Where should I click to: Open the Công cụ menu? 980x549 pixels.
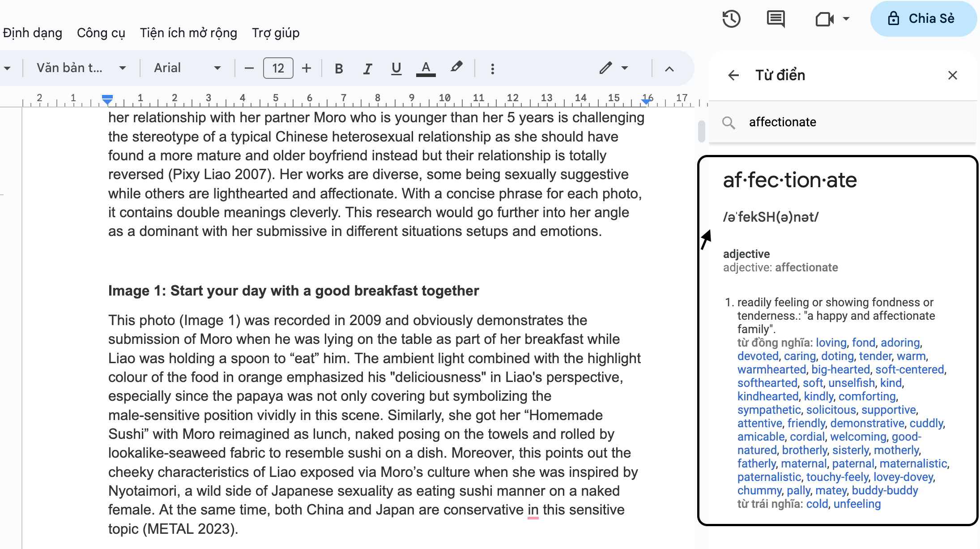coord(101,33)
